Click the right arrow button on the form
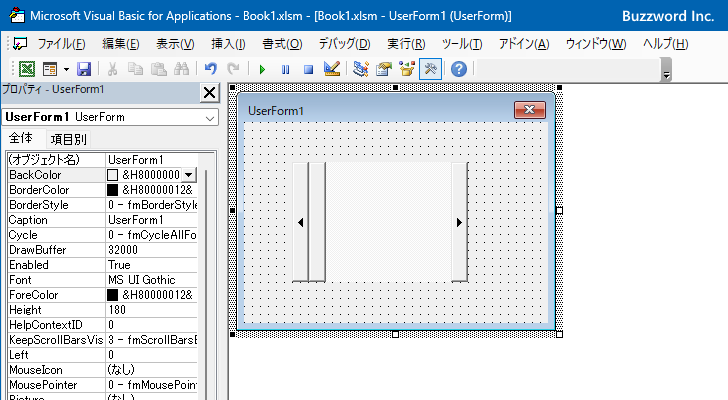 [x=459, y=222]
